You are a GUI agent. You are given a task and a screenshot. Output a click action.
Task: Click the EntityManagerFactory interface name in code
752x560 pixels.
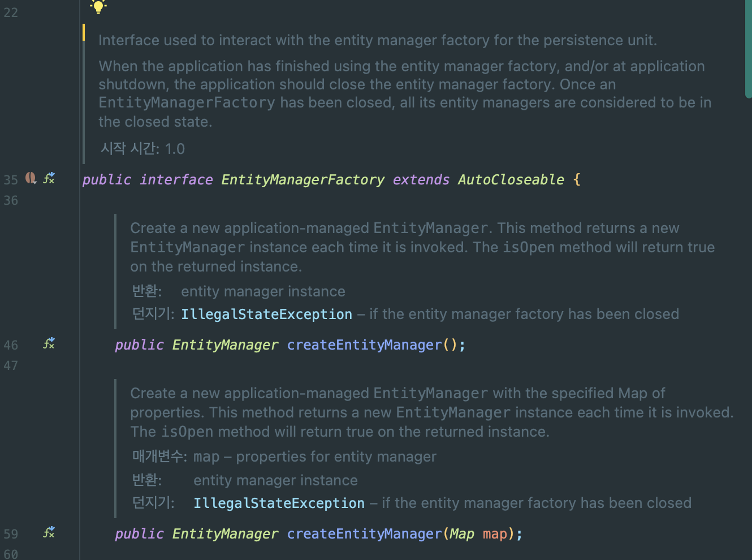(x=302, y=180)
